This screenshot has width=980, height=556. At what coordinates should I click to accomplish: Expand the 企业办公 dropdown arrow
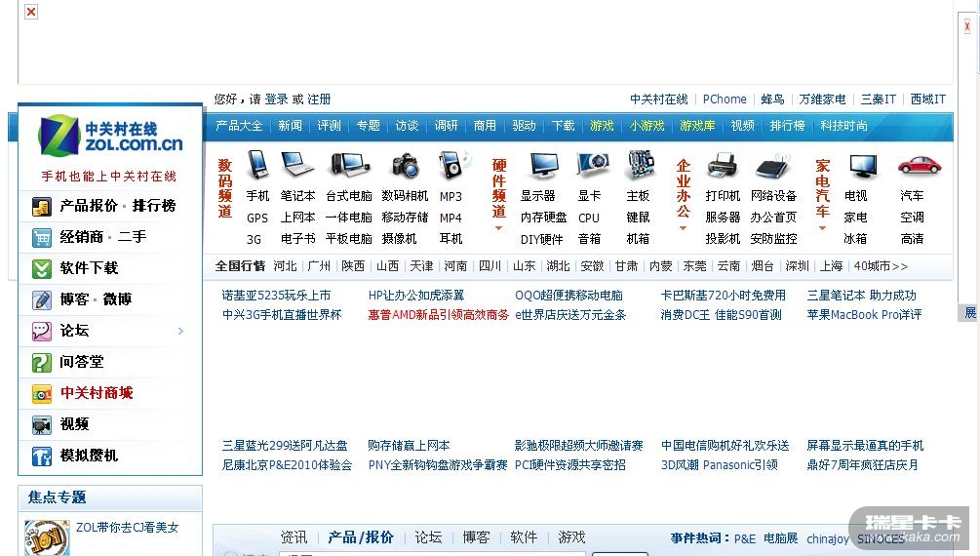coord(683,228)
